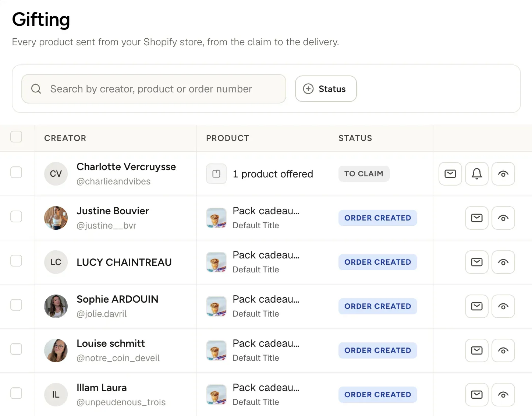
Task: View Justine Bouvier's gifting details eye icon
Action: (503, 218)
